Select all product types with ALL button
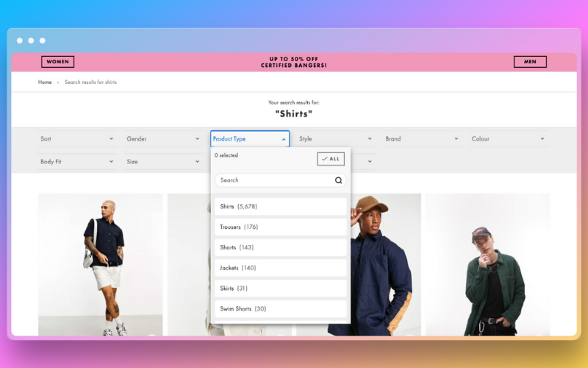 pos(331,159)
